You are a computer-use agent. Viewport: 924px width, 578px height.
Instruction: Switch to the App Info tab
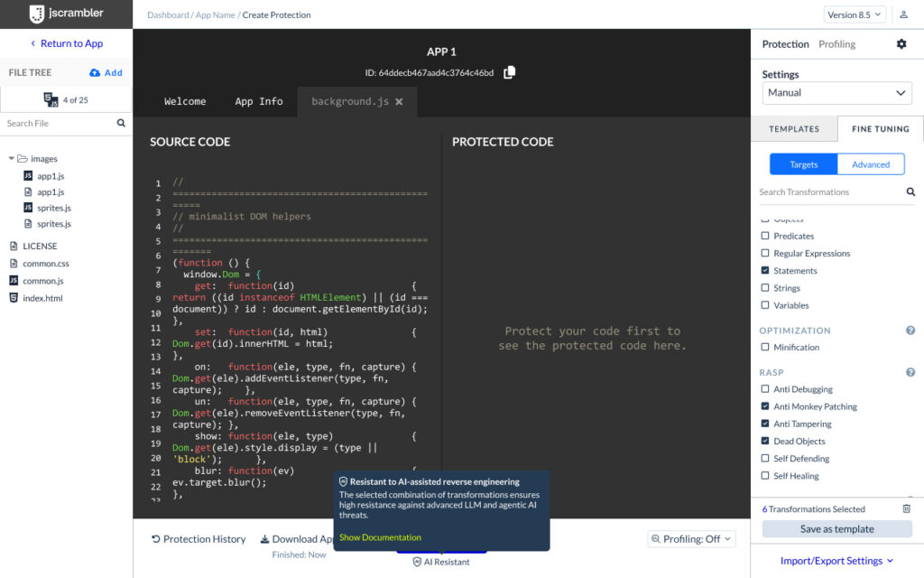pos(259,101)
